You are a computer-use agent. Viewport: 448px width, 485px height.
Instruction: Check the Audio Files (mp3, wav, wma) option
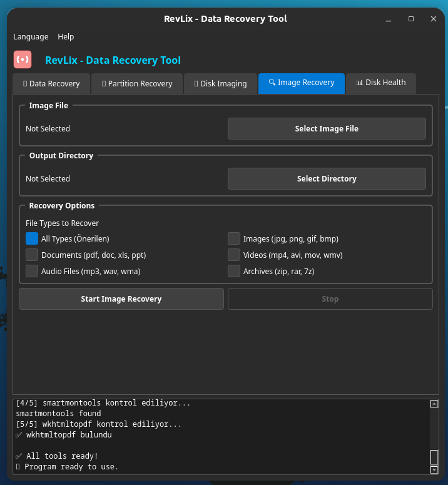pyautogui.click(x=32, y=271)
